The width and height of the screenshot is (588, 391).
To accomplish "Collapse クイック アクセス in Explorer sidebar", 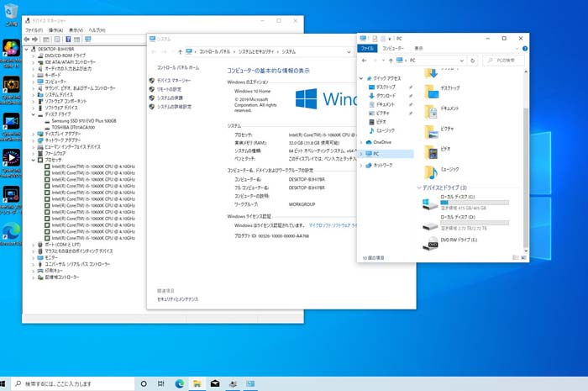I will point(361,78).
